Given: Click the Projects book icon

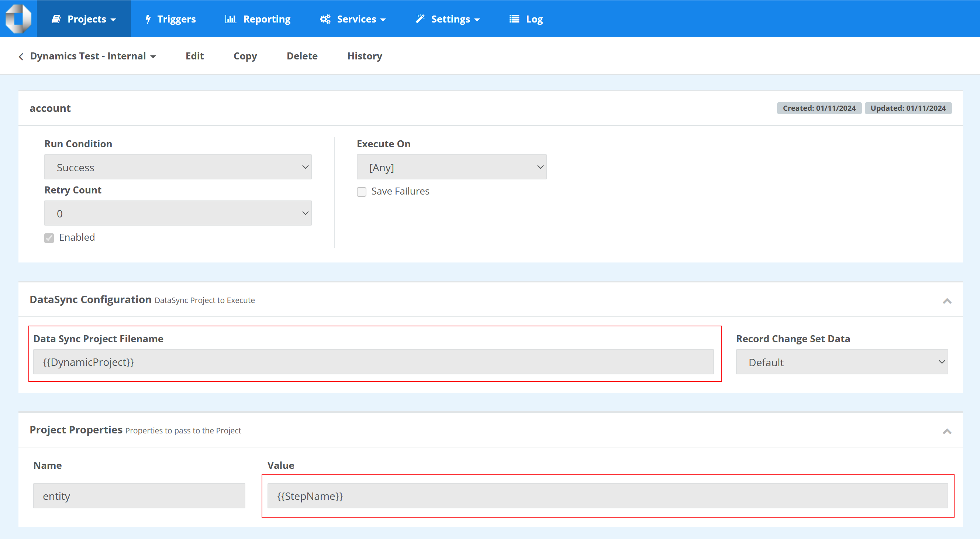Looking at the screenshot, I should (56, 19).
